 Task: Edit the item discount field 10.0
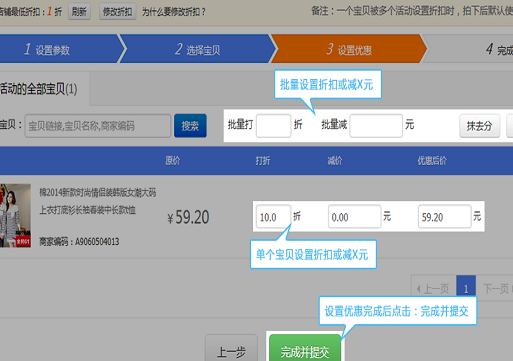pyautogui.click(x=273, y=217)
